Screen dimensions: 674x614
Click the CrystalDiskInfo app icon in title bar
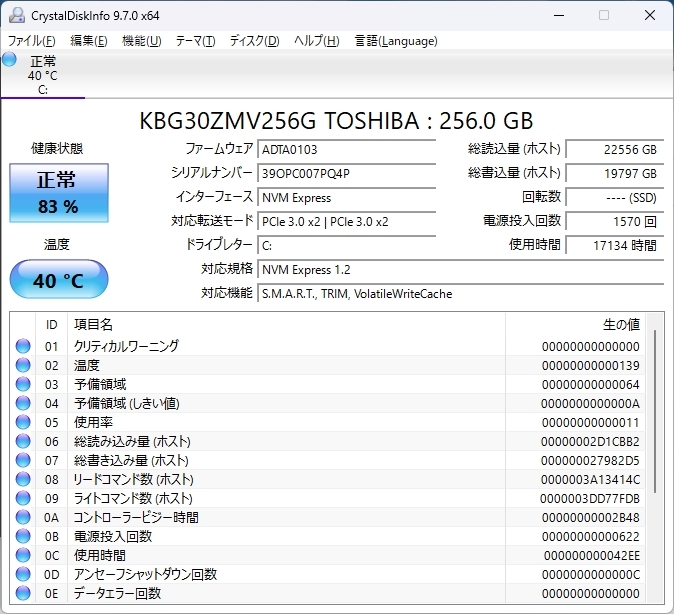point(17,15)
